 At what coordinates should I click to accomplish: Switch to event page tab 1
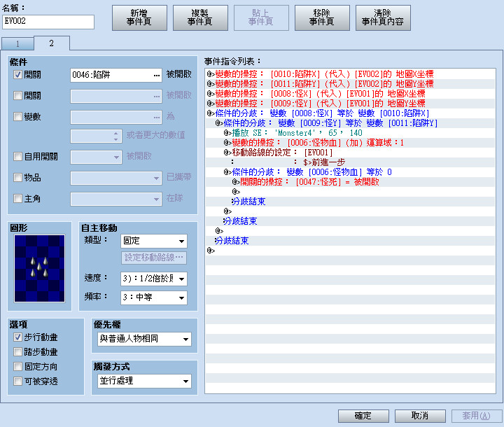point(17,44)
